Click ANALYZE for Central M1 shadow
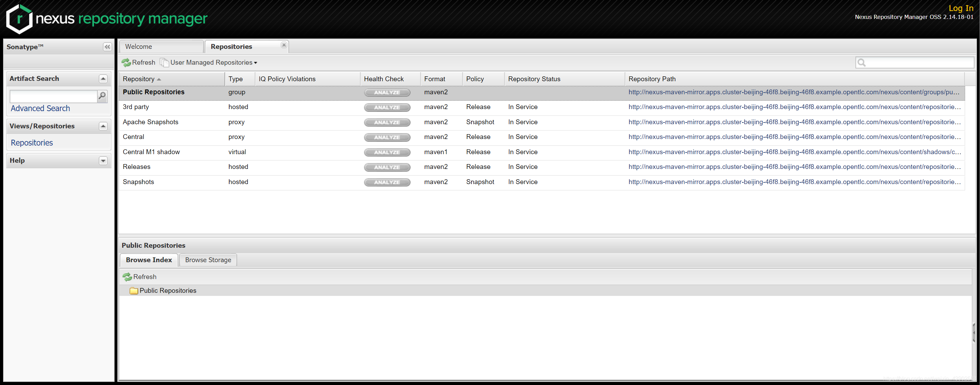Viewport: 980px width, 385px height. [x=387, y=152]
